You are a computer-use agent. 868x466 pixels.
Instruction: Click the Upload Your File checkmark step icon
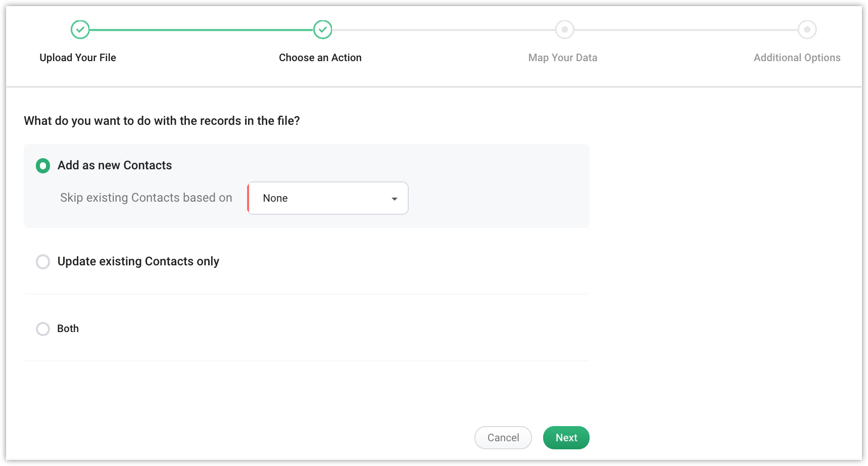click(80, 30)
